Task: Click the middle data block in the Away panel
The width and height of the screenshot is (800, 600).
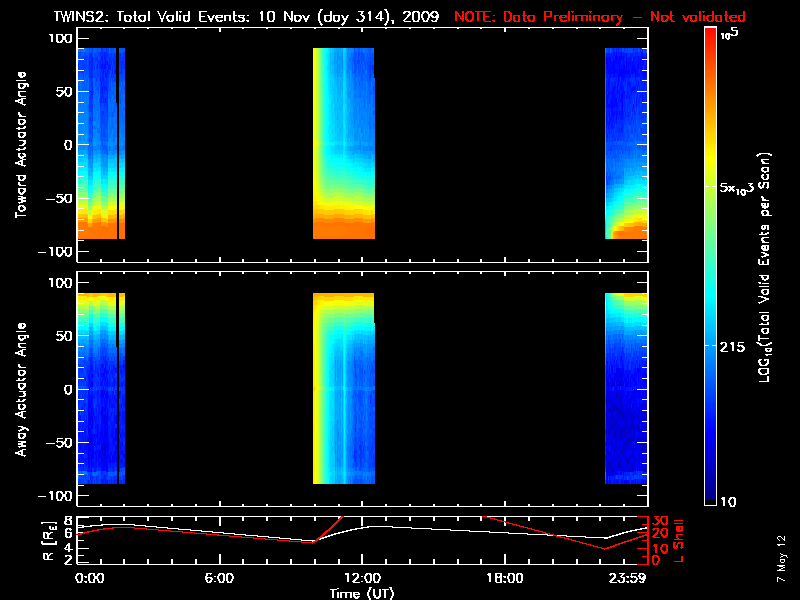Action: tap(343, 388)
